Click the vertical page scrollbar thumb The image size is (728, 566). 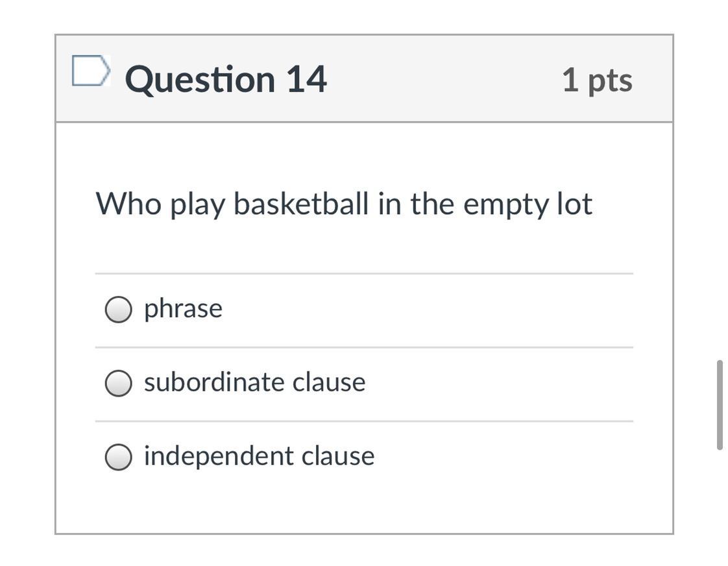tap(719, 404)
